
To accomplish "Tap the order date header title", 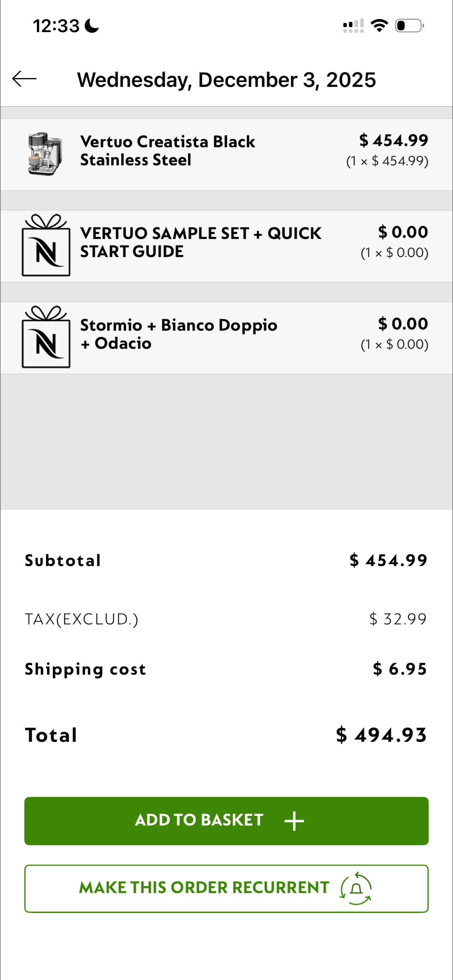I will [226, 80].
